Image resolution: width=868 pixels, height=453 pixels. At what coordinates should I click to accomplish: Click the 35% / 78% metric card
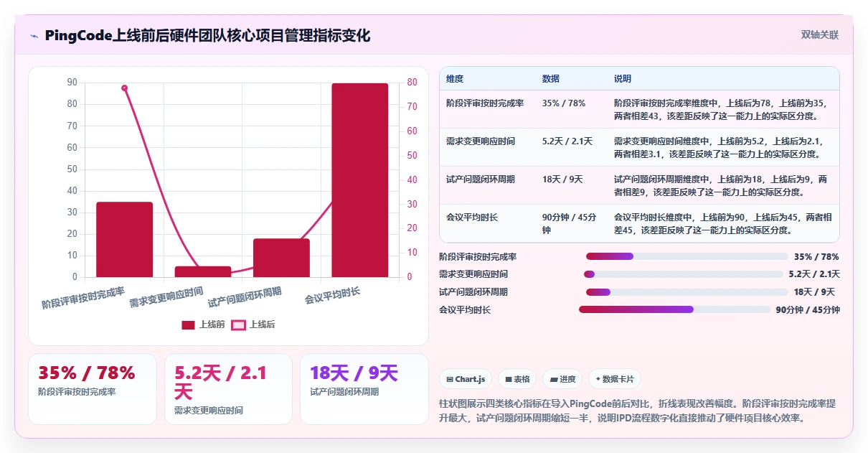[x=93, y=388]
